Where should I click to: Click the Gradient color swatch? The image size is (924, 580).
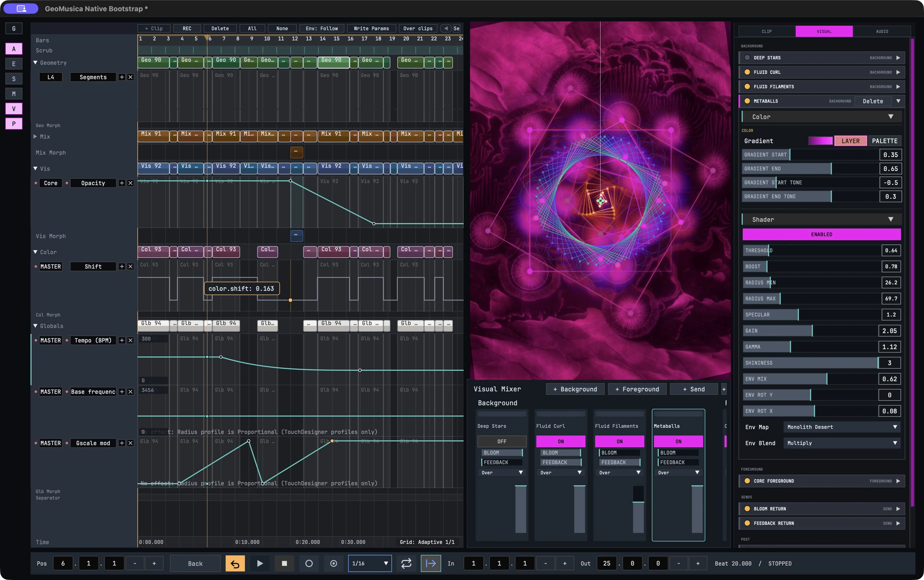(x=820, y=141)
